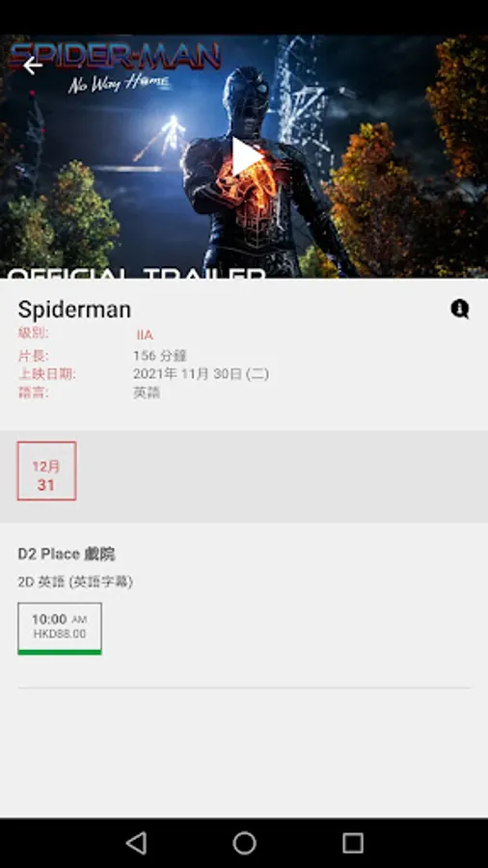Open the movie info icon beside Spiderman
488x868 pixels.
tap(460, 309)
